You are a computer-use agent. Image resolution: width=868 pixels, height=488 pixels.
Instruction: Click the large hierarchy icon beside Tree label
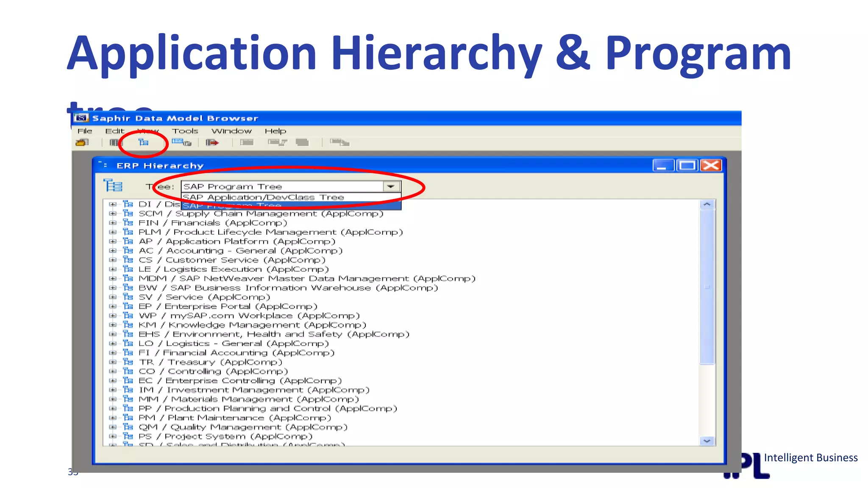(113, 186)
